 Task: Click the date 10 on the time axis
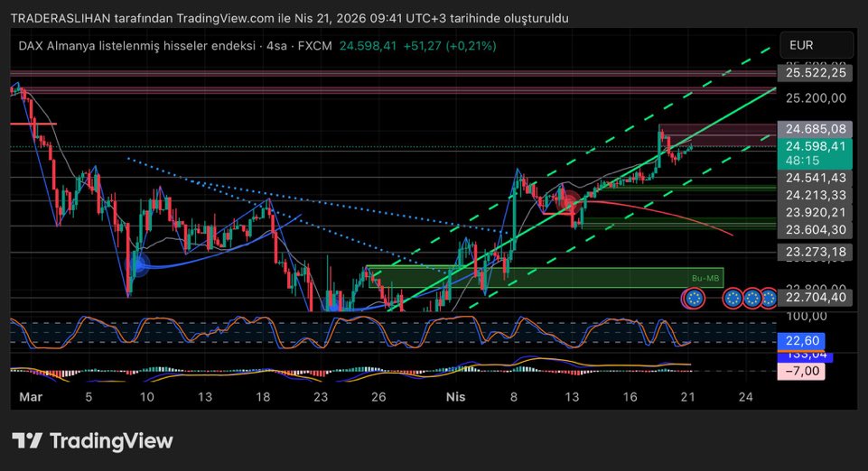pos(146,397)
